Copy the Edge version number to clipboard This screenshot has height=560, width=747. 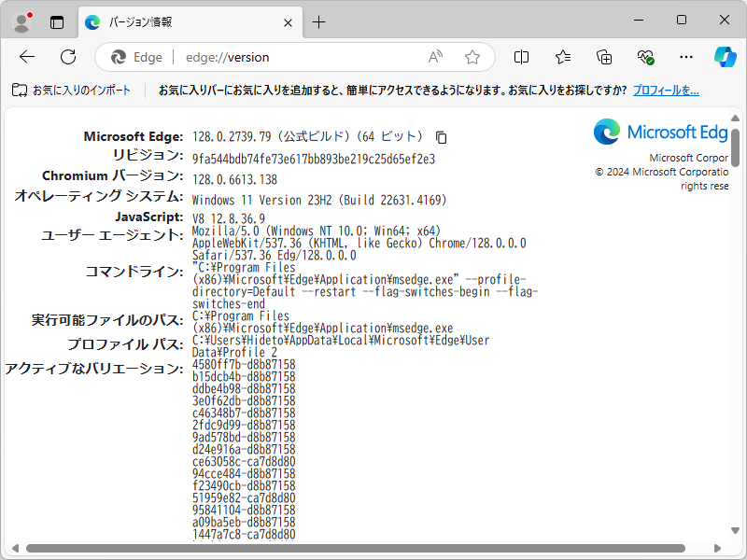pos(440,137)
